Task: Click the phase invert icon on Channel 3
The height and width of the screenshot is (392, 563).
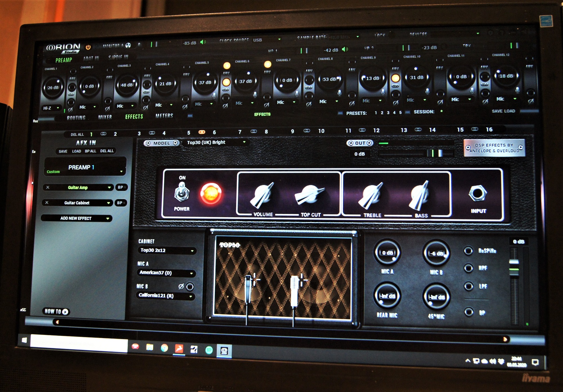Action: pos(146,106)
